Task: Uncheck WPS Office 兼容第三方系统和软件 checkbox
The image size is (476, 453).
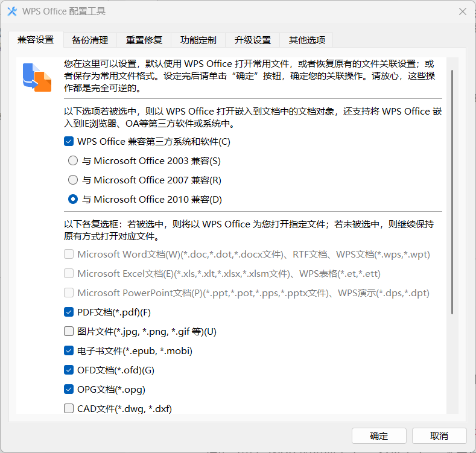Action: click(69, 142)
